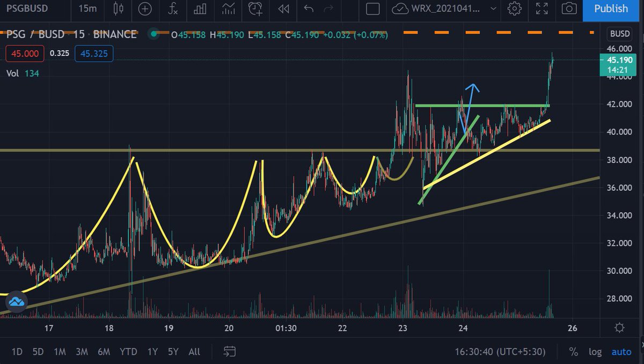Click the 42.000 price axis label
The width and height of the screenshot is (644, 364).
(620, 104)
